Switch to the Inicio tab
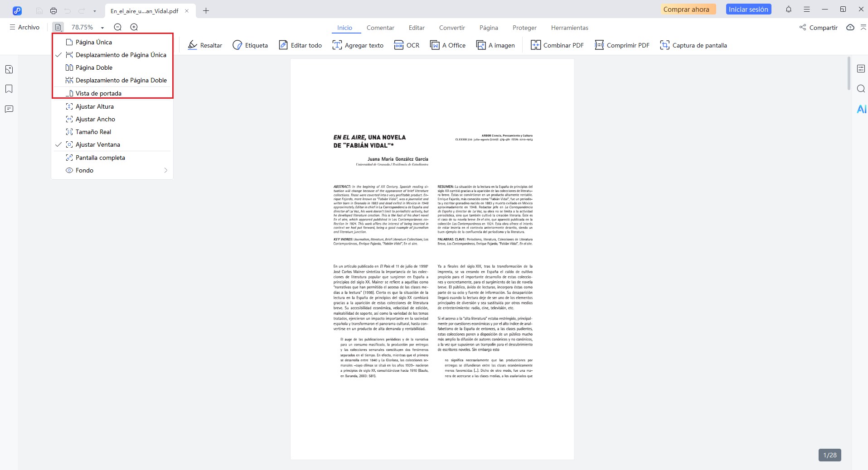This screenshot has width=868, height=470. (x=344, y=28)
